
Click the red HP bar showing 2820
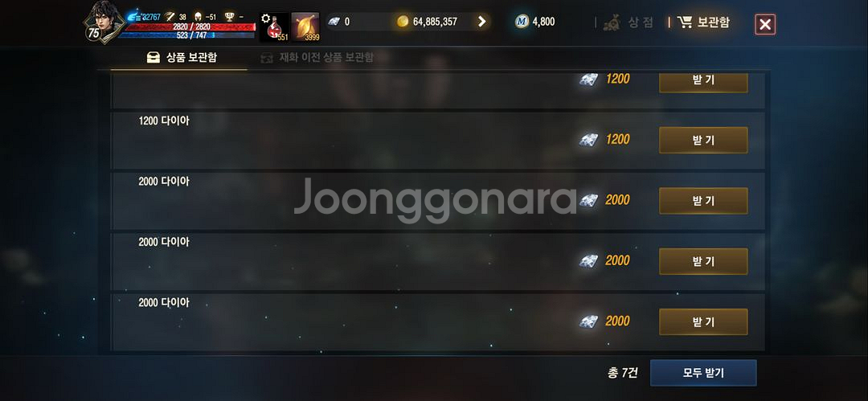191,27
